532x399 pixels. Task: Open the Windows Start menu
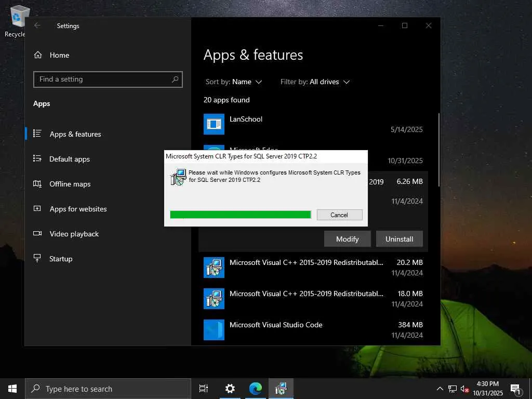(12, 389)
